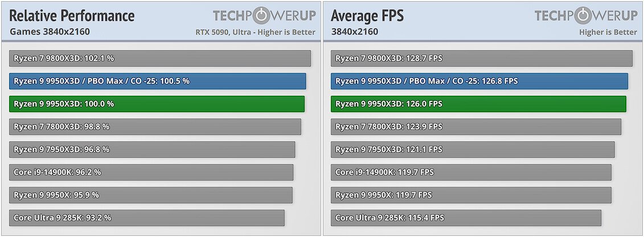
Task: Click the Ryzen 9 7950X3D 96.8 % bar
Action: click(152, 149)
